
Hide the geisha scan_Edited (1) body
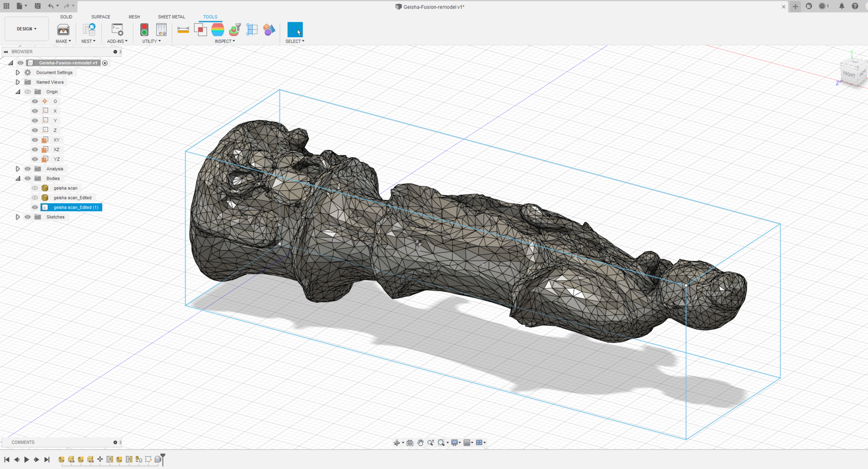(x=35, y=207)
